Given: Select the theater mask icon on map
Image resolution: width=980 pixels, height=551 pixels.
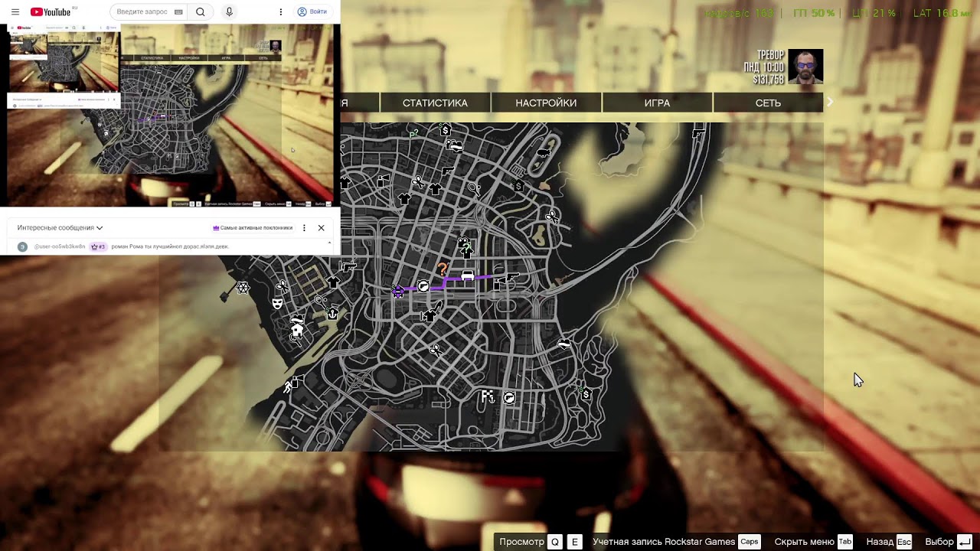Looking at the screenshot, I should (277, 303).
